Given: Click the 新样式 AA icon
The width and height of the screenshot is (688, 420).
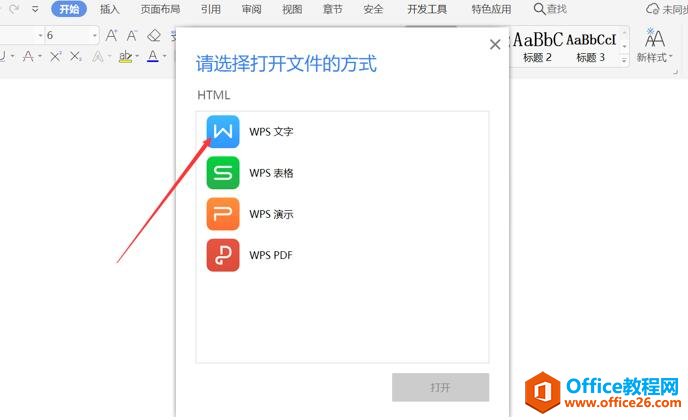Looking at the screenshot, I should [654, 38].
